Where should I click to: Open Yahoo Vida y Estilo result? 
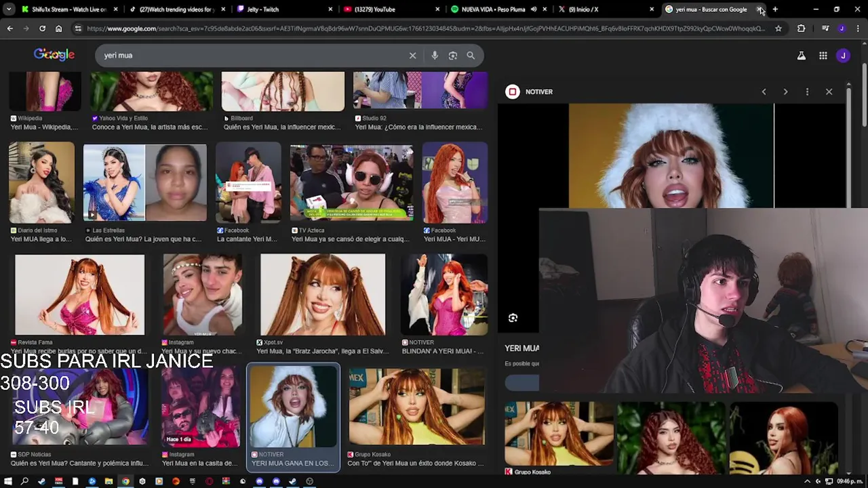(149, 127)
